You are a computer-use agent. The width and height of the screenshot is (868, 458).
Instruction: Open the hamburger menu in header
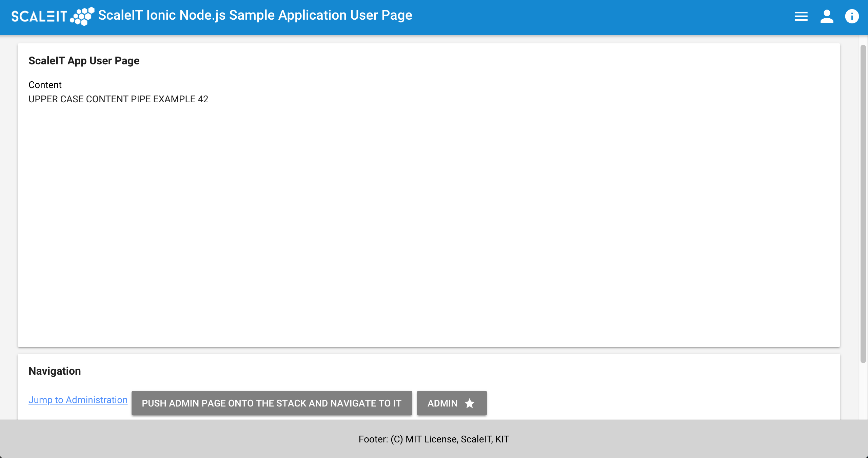(x=801, y=16)
